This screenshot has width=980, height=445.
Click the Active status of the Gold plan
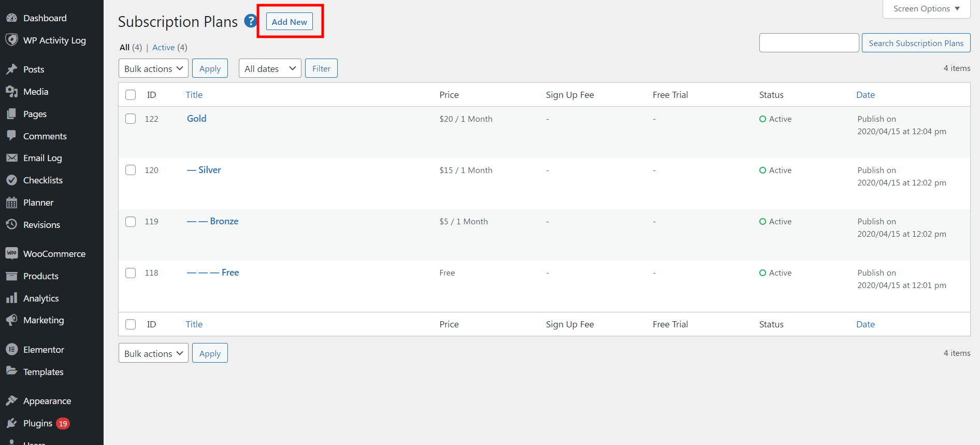click(x=775, y=119)
